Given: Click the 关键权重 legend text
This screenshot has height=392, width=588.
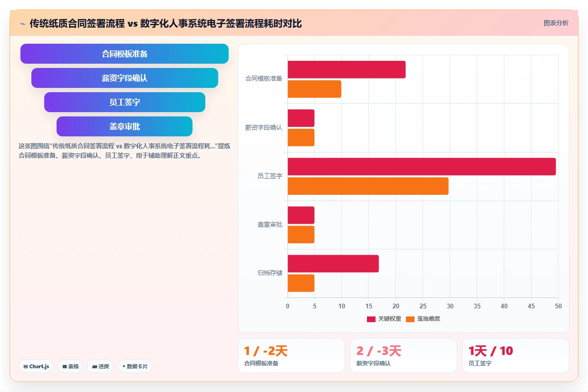Looking at the screenshot, I should [390, 319].
